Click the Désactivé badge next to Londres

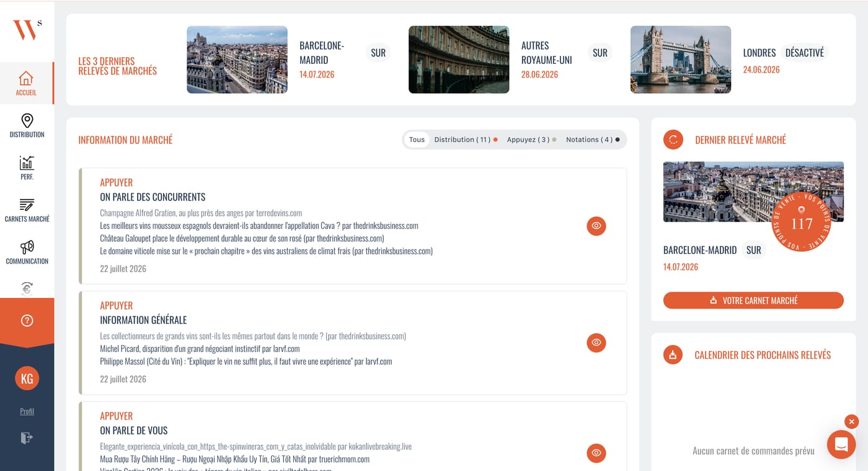804,53
